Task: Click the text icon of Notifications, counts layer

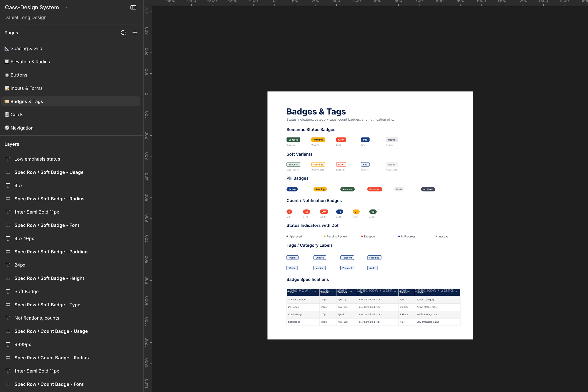Action: tap(8, 318)
